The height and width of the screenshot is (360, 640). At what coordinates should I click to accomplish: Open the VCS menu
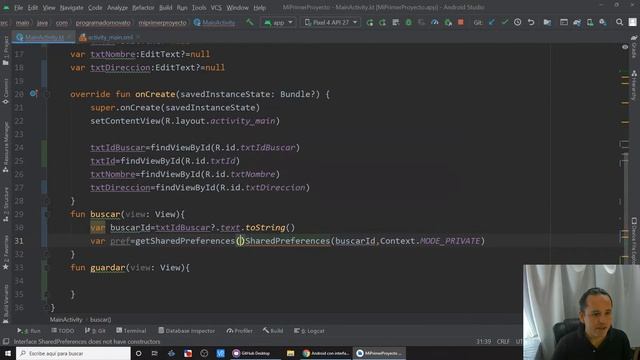point(216,8)
